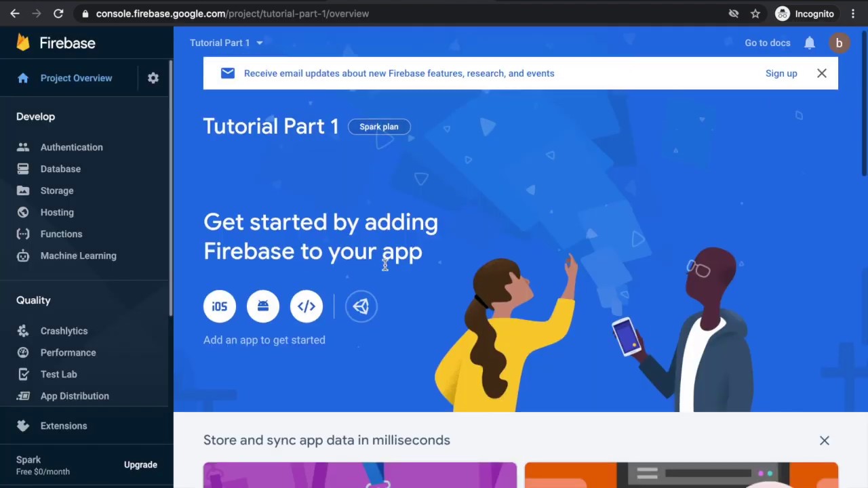Click the browser address bar
The height and width of the screenshot is (488, 868).
(400, 14)
